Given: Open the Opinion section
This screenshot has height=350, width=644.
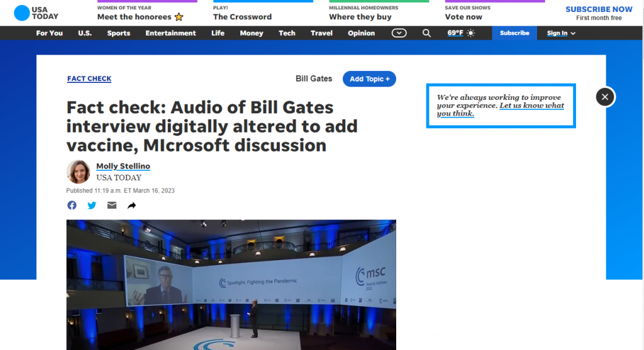Looking at the screenshot, I should click(x=362, y=33).
